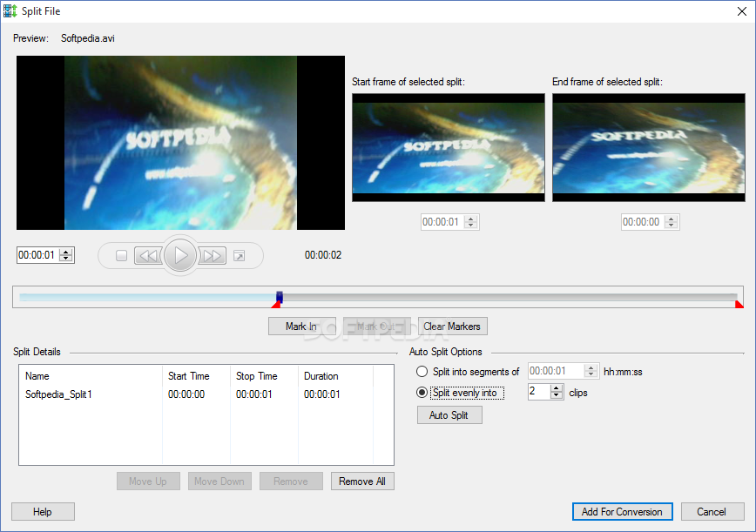
Task: Play the Softpedia.avi preview
Action: (180, 255)
